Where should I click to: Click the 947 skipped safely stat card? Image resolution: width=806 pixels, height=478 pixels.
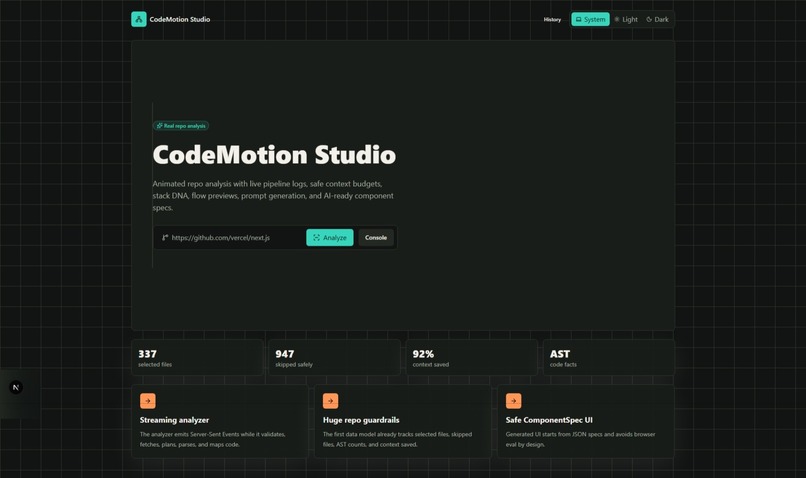tap(334, 358)
